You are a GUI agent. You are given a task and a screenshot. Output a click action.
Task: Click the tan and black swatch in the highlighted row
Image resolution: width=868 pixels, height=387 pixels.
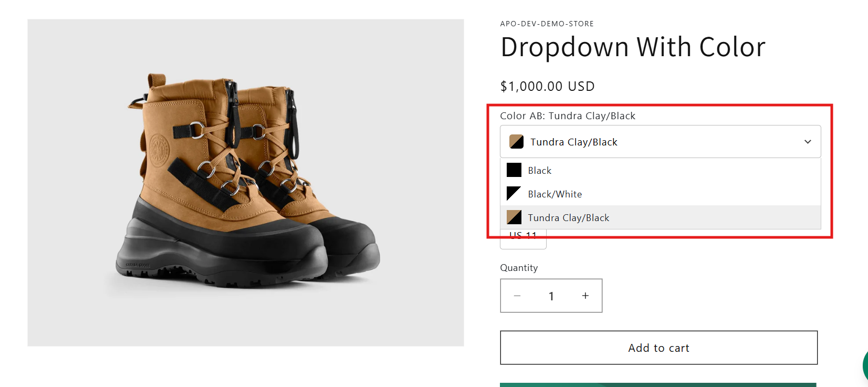514,217
